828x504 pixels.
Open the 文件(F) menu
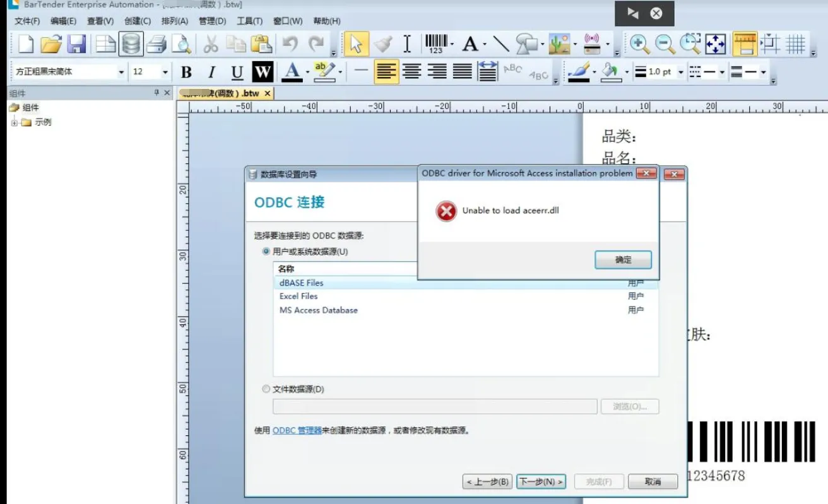coord(27,21)
